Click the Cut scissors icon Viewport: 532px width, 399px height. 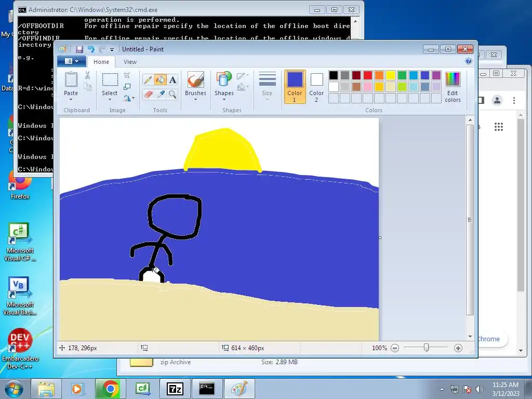87,75
